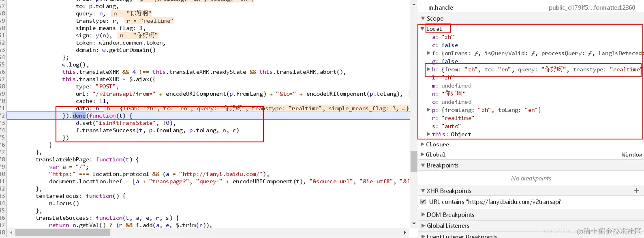This screenshot has height=238, width=644.
Task: Click the horizontal scrollbar thumb under code
Action: point(62,233)
